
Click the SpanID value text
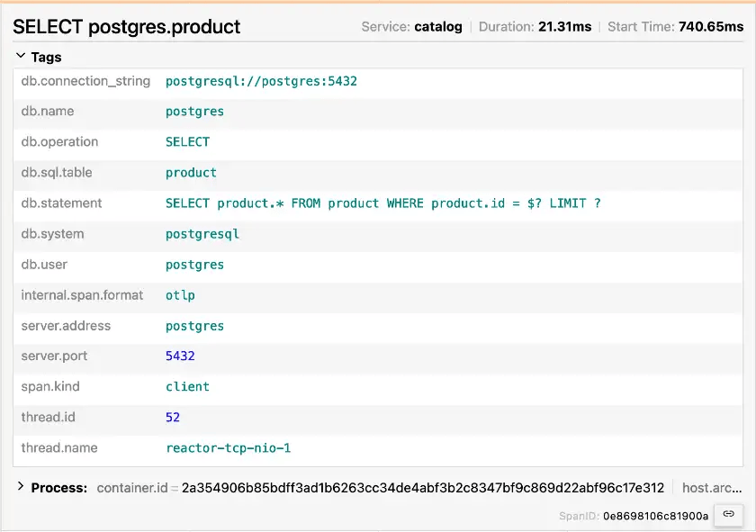point(656,516)
